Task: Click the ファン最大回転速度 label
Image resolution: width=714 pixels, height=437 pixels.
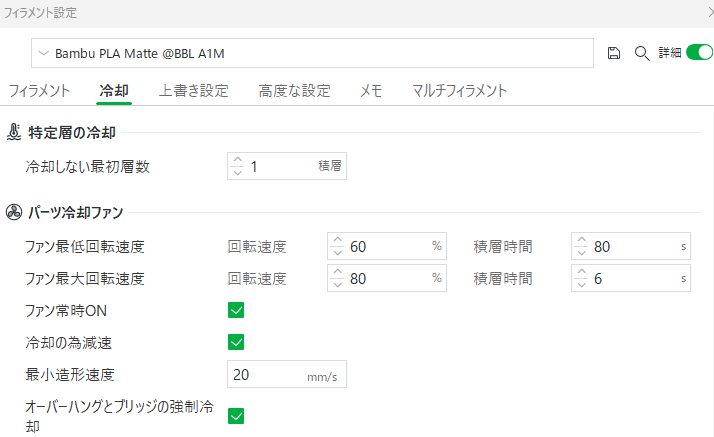Action: pyautogui.click(x=85, y=279)
